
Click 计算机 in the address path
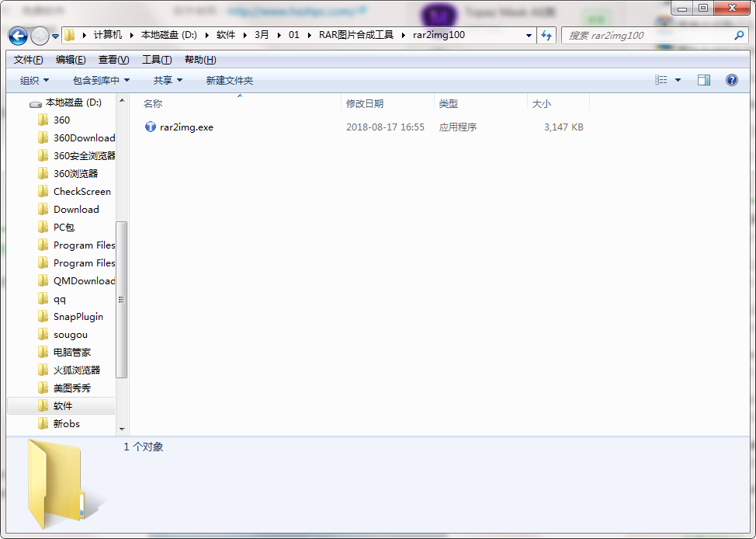click(108, 35)
